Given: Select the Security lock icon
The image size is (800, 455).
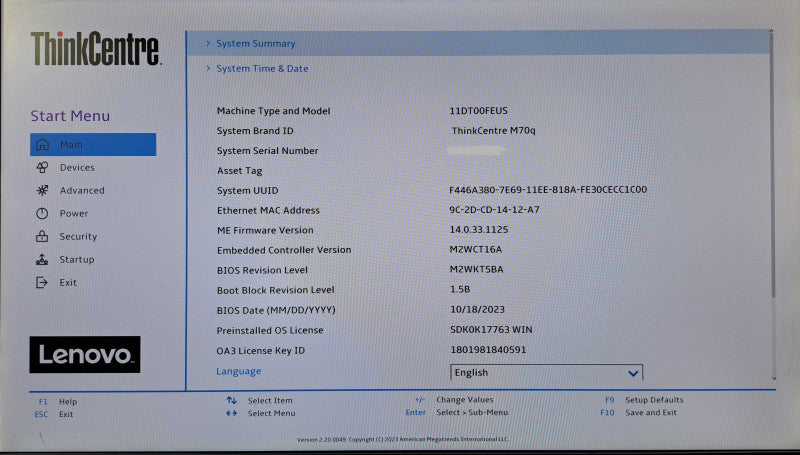Looking at the screenshot, I should point(42,236).
